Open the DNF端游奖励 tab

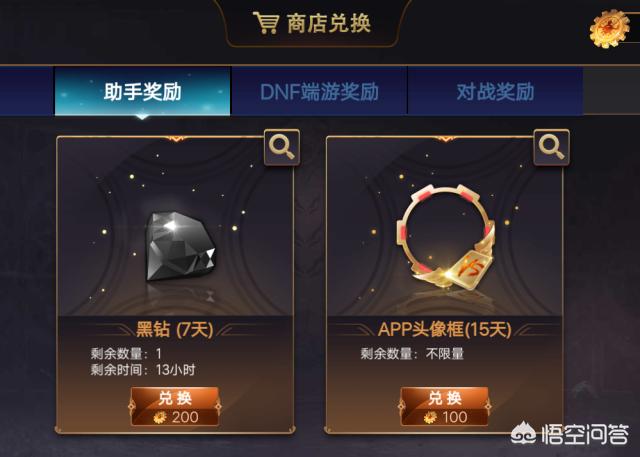click(319, 91)
